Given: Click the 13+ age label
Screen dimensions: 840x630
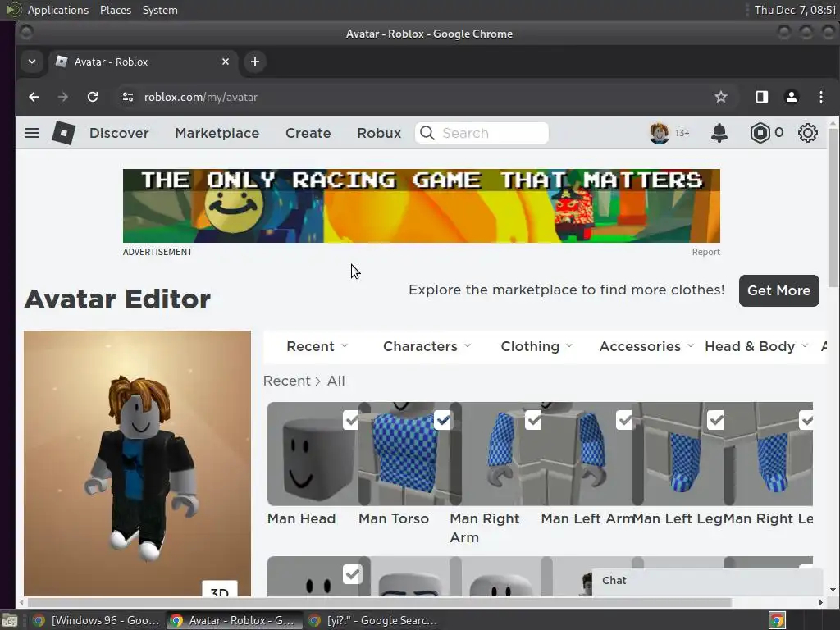Looking at the screenshot, I should point(682,133).
